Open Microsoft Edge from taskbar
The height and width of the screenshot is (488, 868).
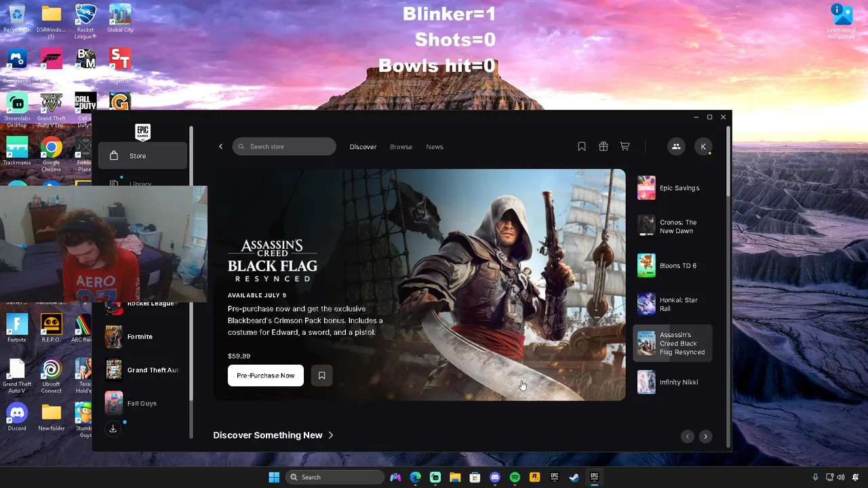point(415,477)
